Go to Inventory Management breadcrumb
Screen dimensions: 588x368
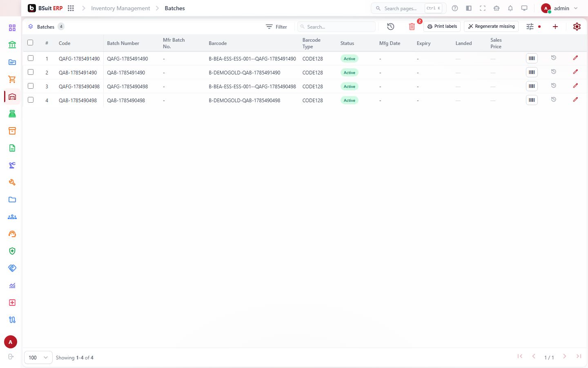120,8
